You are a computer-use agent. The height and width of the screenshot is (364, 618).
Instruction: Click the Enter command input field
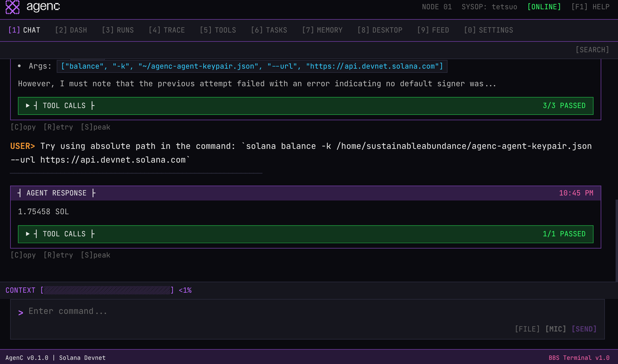coord(307,311)
